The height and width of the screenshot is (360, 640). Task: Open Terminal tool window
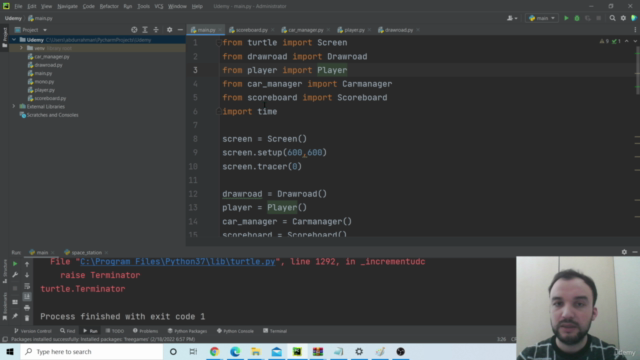click(275, 331)
